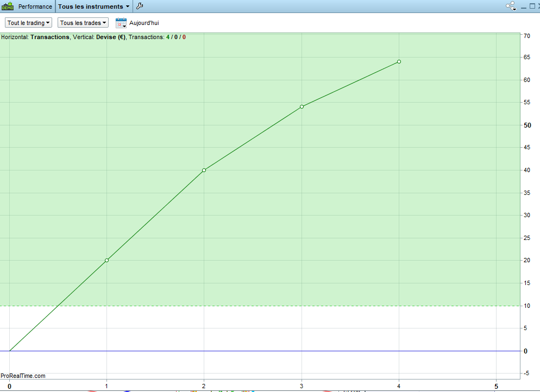The width and height of the screenshot is (540, 392).
Task: Click the green winning transactions count 4
Action: pyautogui.click(x=168, y=37)
